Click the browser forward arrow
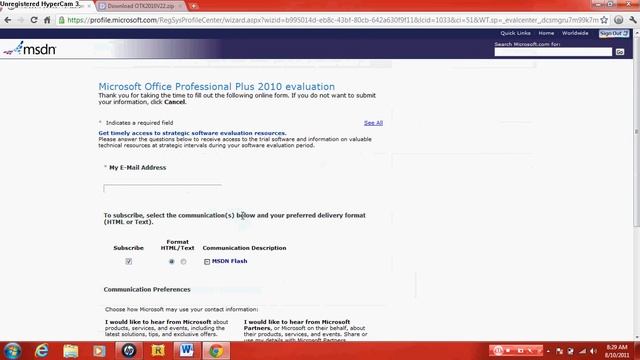The image size is (640, 360). click(x=20, y=20)
